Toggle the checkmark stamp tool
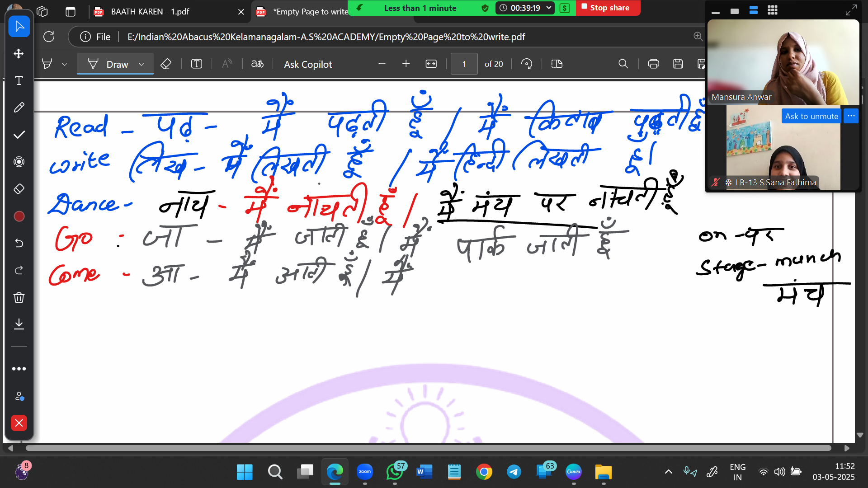 coord(19,135)
